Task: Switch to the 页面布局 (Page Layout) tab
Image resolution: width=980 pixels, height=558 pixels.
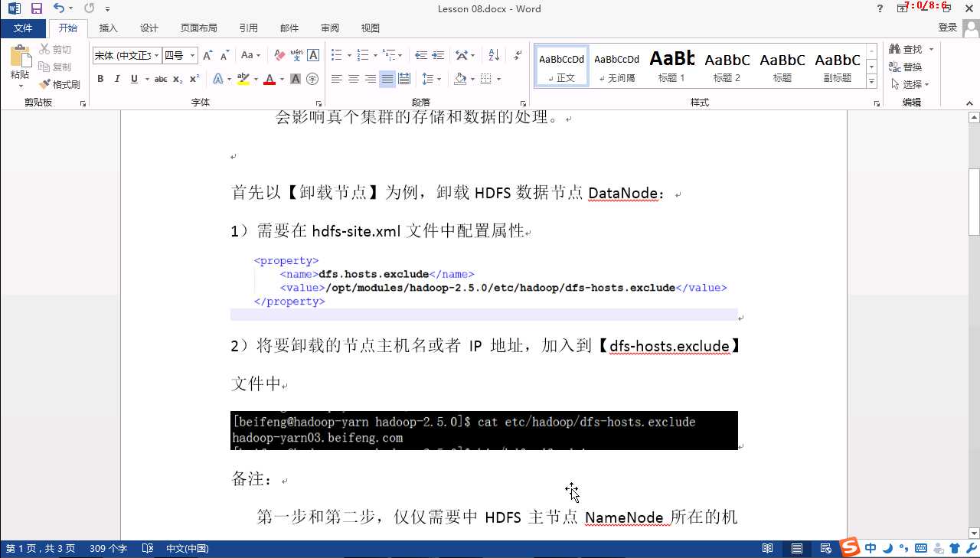Action: pyautogui.click(x=199, y=28)
